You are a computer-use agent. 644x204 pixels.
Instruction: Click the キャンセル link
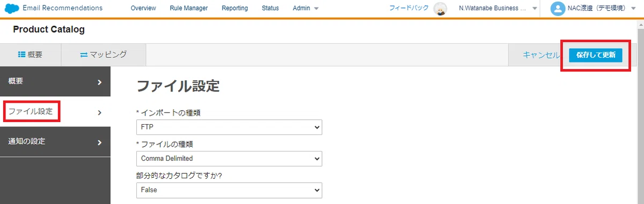[541, 55]
